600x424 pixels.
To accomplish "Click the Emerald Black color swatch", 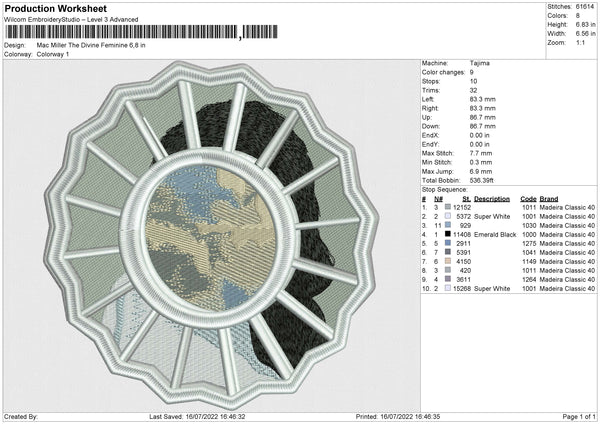I will point(448,233).
